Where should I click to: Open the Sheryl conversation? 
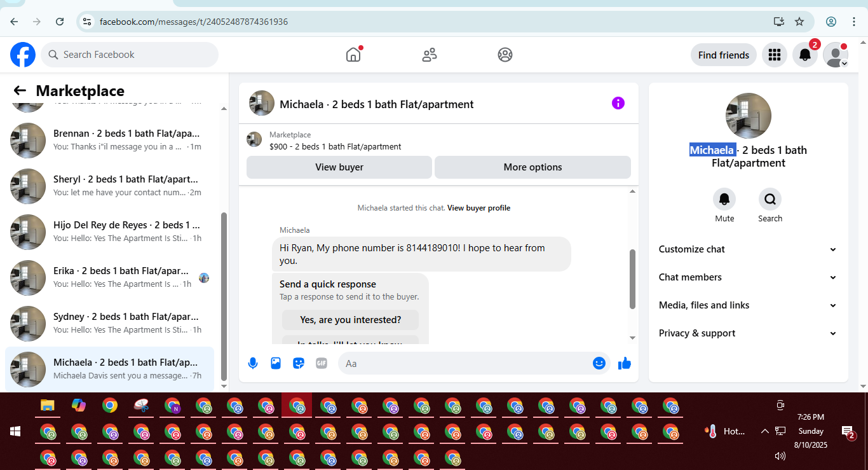click(109, 186)
